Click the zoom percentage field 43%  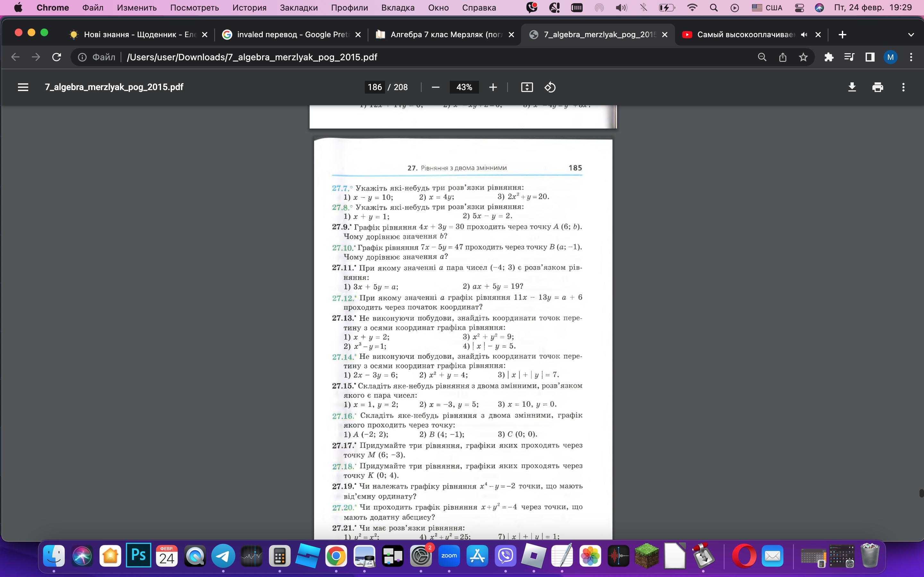[x=464, y=88]
